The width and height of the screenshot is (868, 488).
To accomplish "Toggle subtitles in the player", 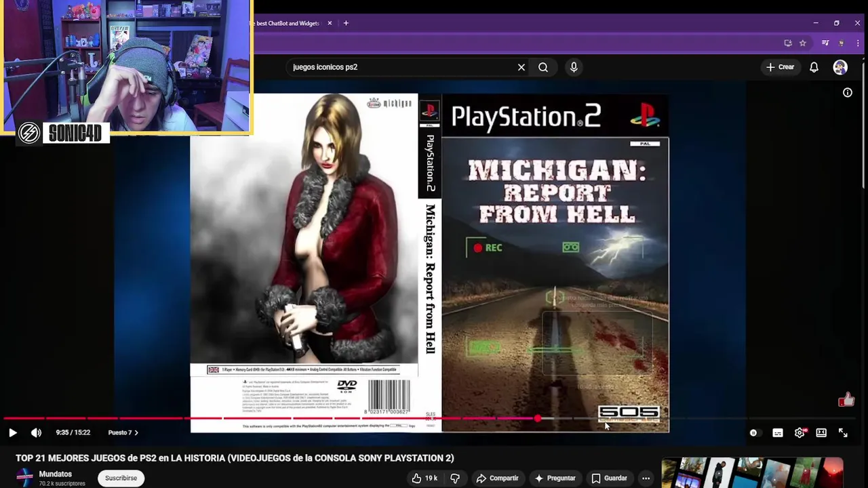I will pyautogui.click(x=778, y=432).
